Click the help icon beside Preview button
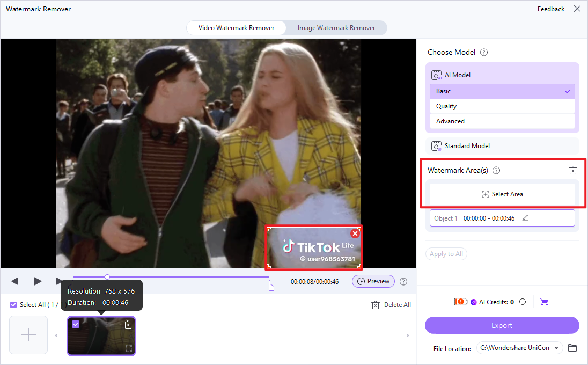Screen dimensions: 588x365 point(403,281)
